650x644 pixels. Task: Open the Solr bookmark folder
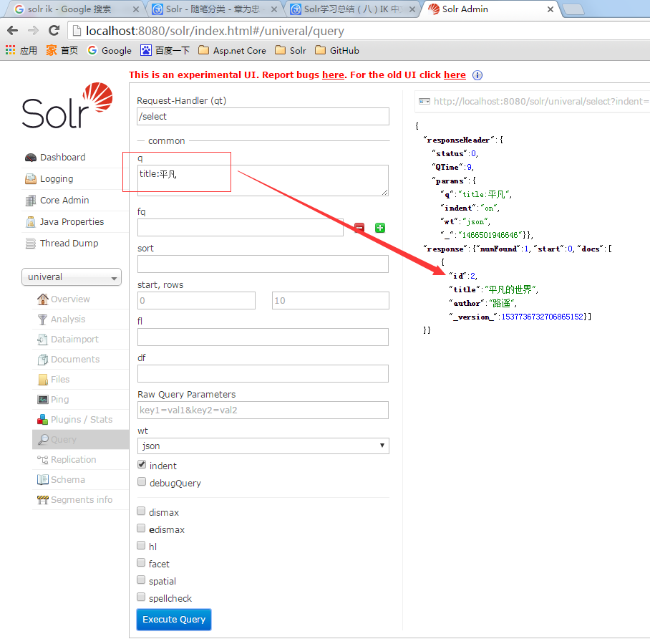[291, 51]
